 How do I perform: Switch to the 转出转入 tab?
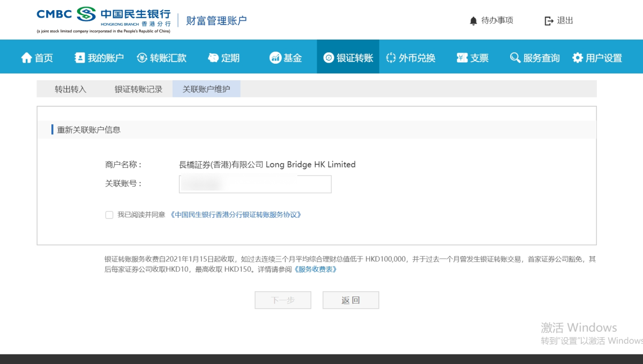coord(70,89)
